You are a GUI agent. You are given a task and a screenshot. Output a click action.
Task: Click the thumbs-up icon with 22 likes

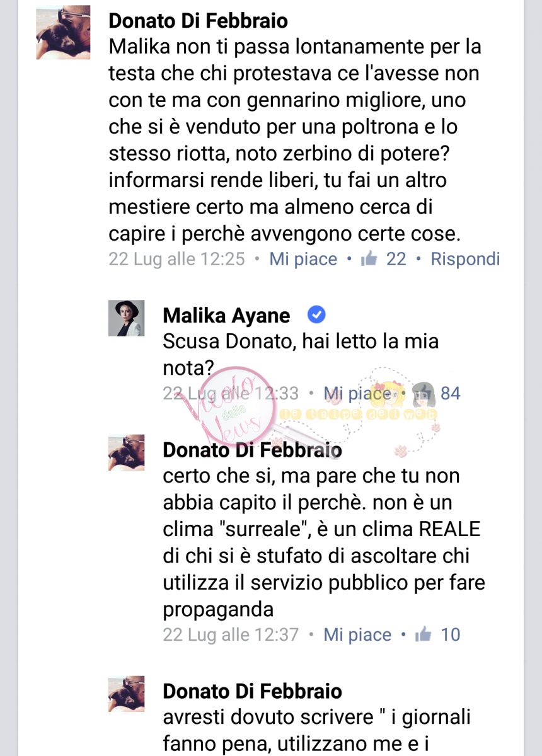point(369,259)
